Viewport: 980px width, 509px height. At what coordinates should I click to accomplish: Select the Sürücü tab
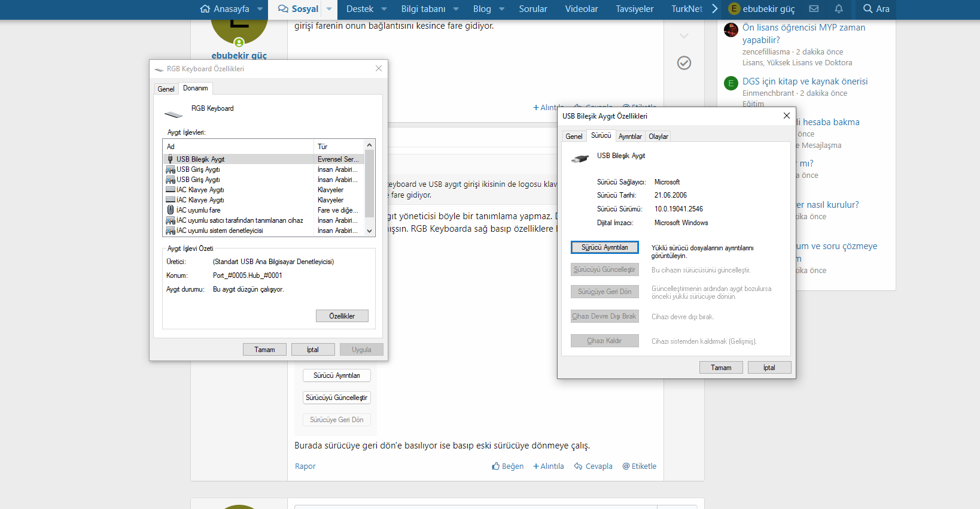601,135
